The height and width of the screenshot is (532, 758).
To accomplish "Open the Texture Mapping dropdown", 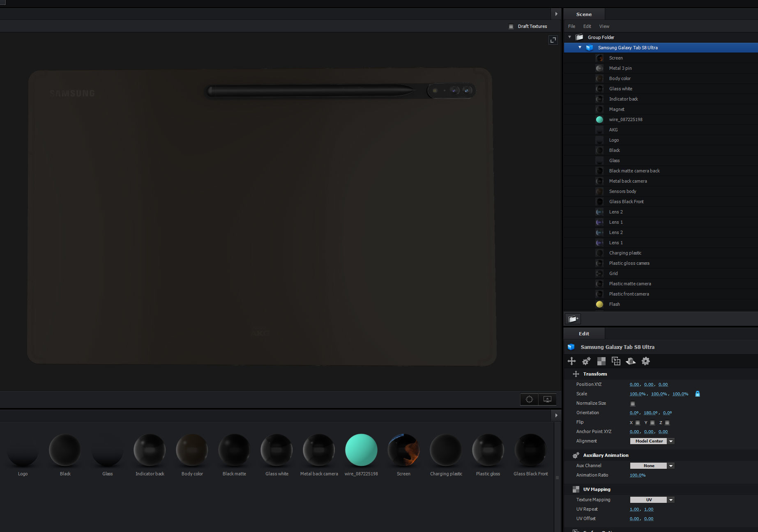I will [652, 500].
